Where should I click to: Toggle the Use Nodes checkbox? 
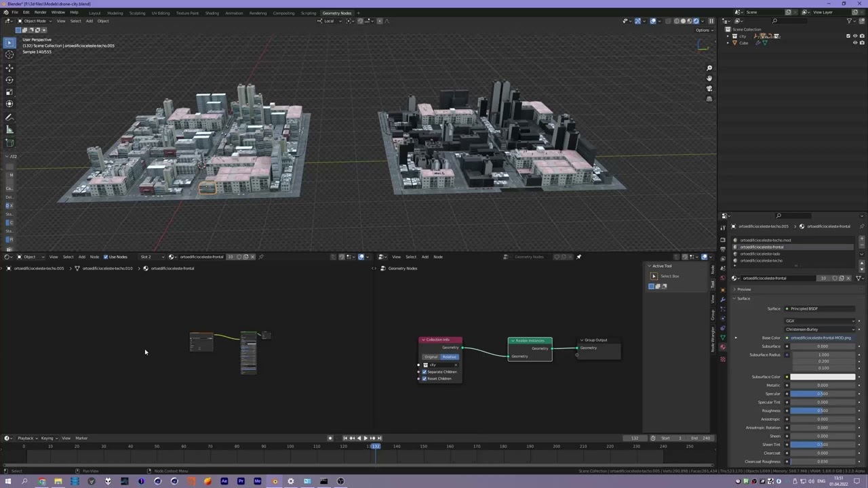(106, 257)
